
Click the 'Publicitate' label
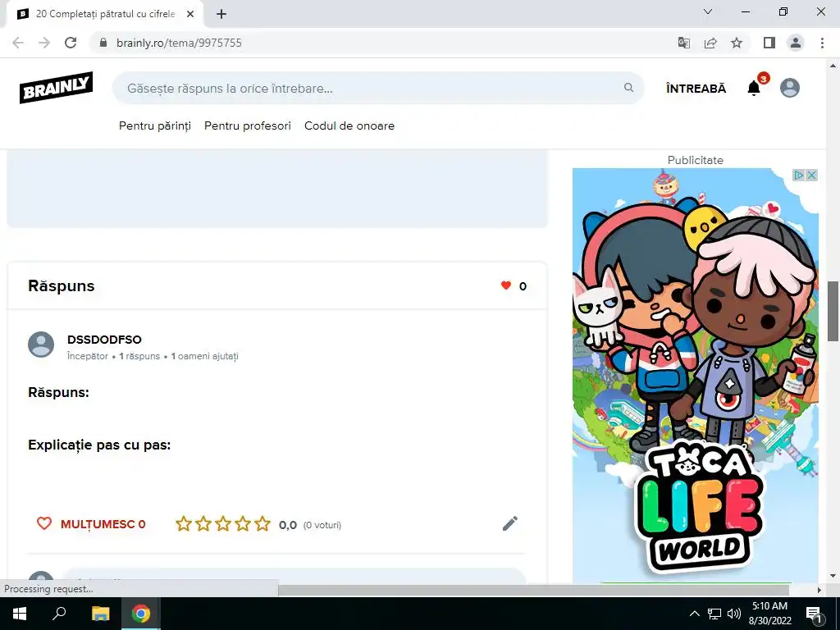[x=696, y=160]
